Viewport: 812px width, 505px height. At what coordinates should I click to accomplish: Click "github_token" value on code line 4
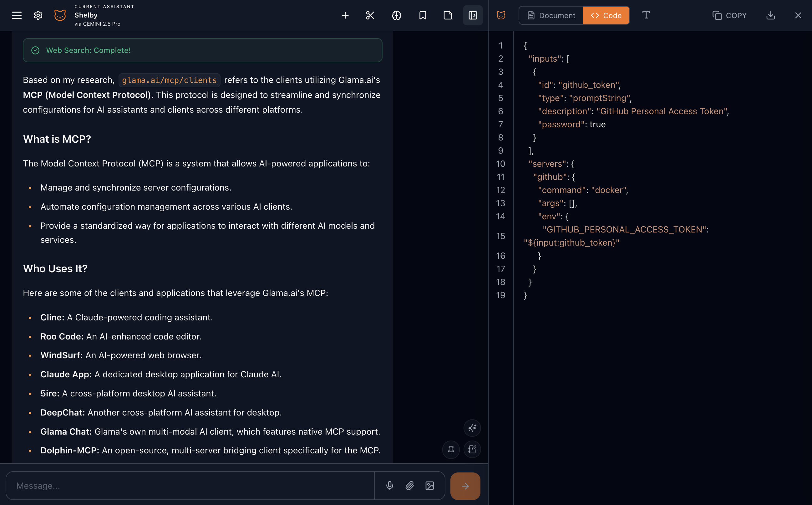coord(589,85)
